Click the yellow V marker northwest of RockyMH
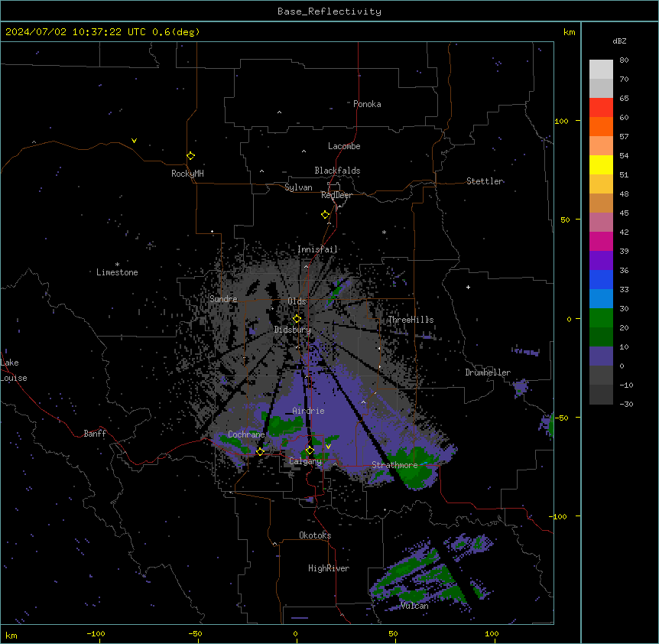The image size is (659, 644). coord(134,141)
